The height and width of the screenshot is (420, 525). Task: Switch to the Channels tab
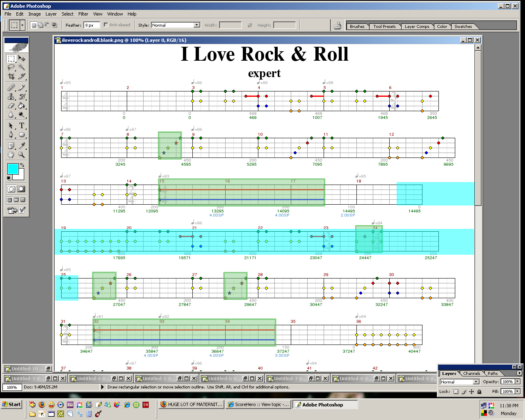coord(472,373)
